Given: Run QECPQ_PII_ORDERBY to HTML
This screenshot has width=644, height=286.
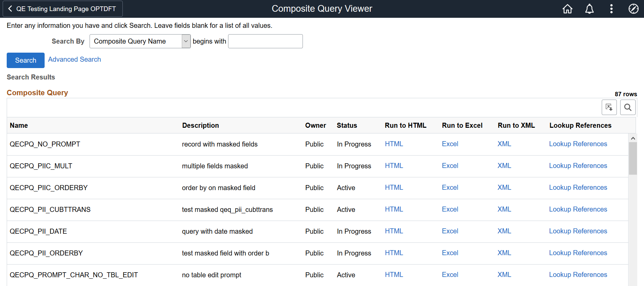Looking at the screenshot, I should pos(394,253).
